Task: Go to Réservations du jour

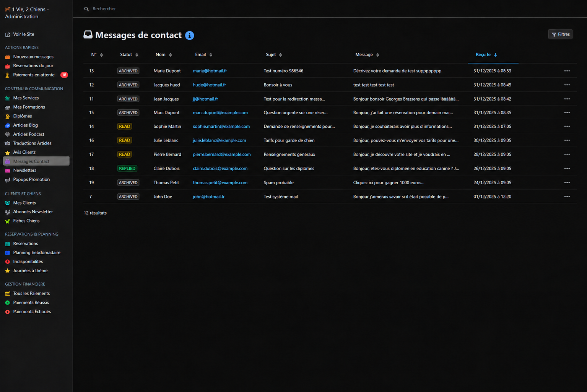Action: [33, 66]
